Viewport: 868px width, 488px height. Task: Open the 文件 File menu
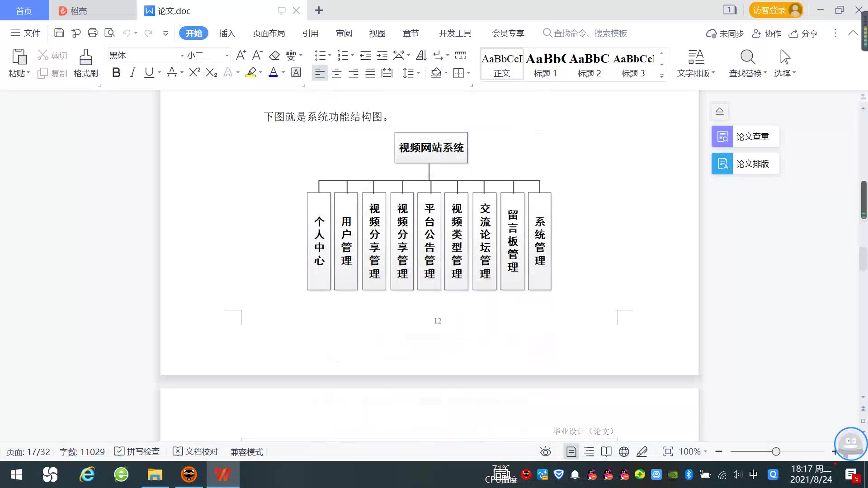point(26,33)
